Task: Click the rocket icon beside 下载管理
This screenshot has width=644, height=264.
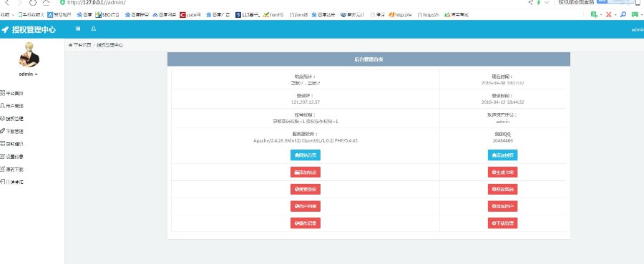Action: [x=2, y=131]
